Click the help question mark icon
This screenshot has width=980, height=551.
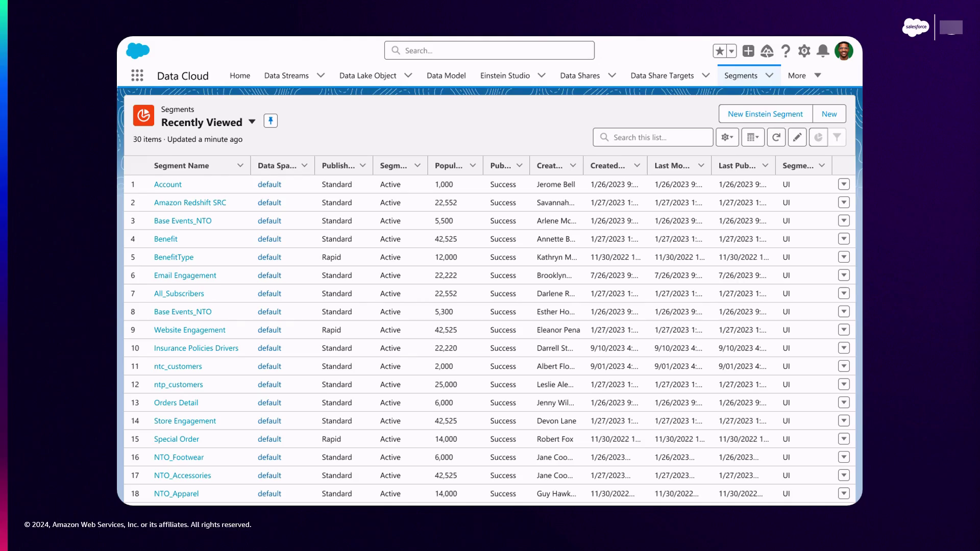[x=786, y=51]
